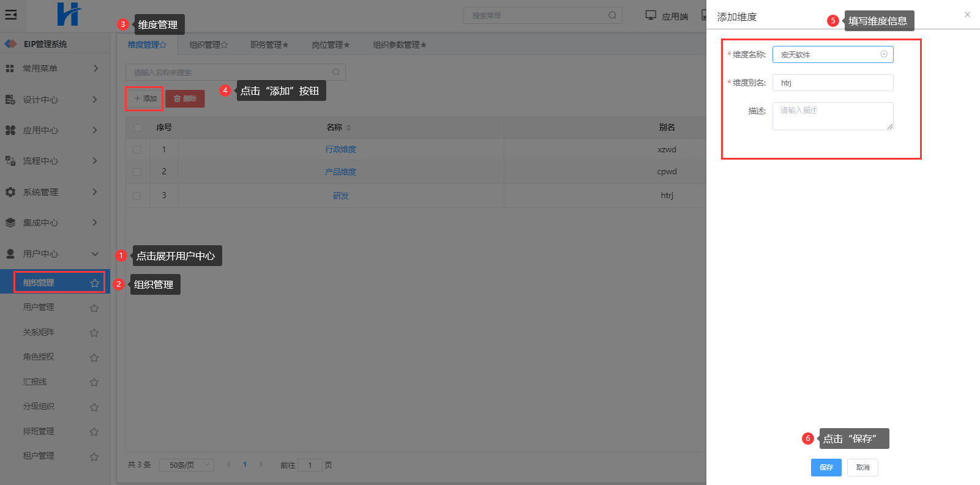Click the star on the 组织参数管理 tab
Viewport: 980px width, 485px height.
pyautogui.click(x=423, y=45)
